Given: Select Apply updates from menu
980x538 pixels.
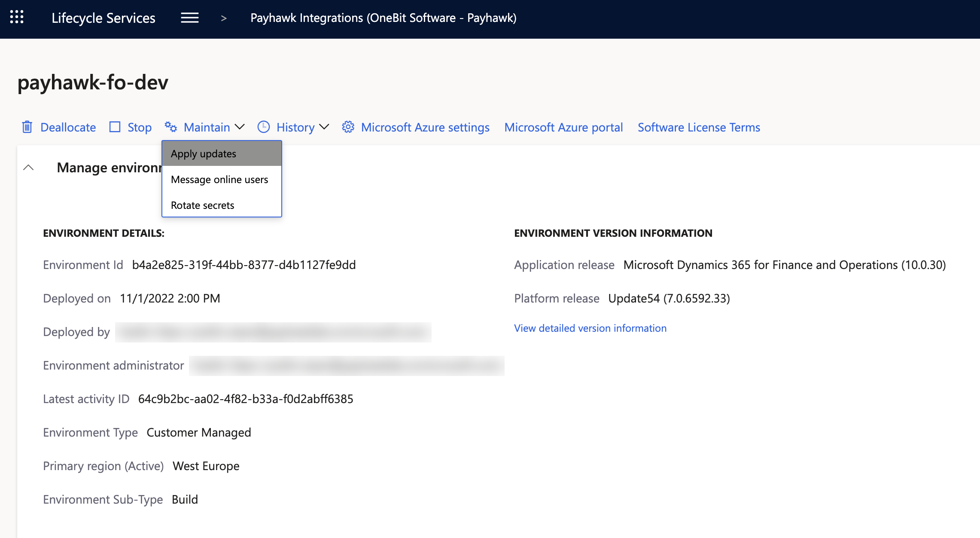Looking at the screenshot, I should [222, 154].
